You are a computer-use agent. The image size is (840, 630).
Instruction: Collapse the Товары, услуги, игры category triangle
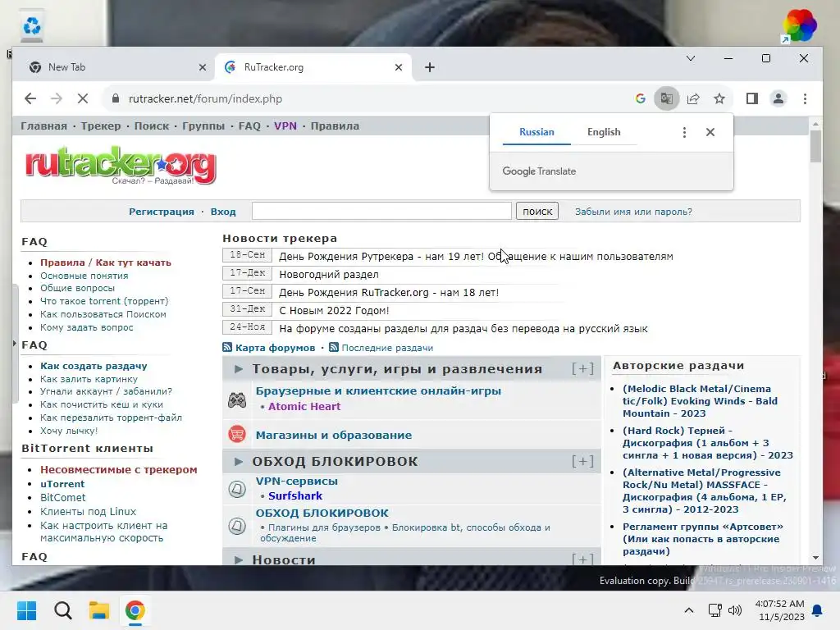[x=239, y=368]
